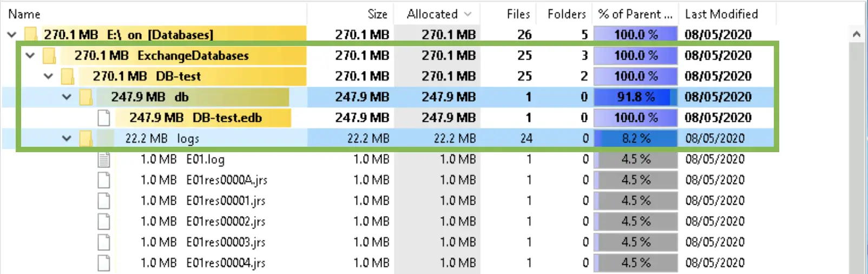This screenshot has height=274, width=868.
Task: Click the scrollbar up arrow
Action: tap(856, 35)
